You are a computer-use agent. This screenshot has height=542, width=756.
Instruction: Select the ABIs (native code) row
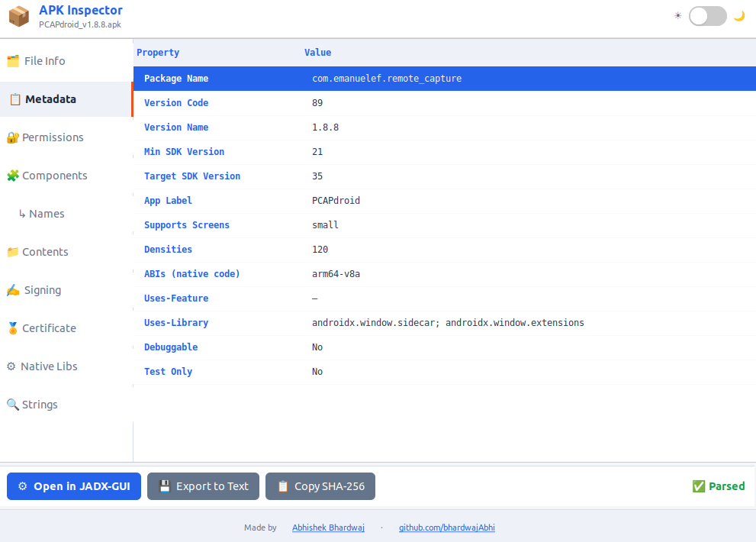point(445,274)
